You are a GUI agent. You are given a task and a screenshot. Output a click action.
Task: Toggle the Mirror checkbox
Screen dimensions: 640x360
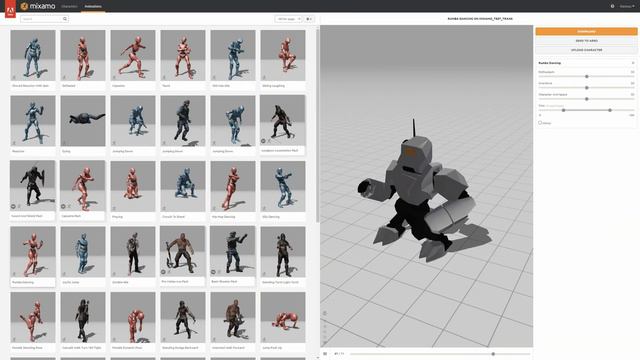[x=540, y=122]
